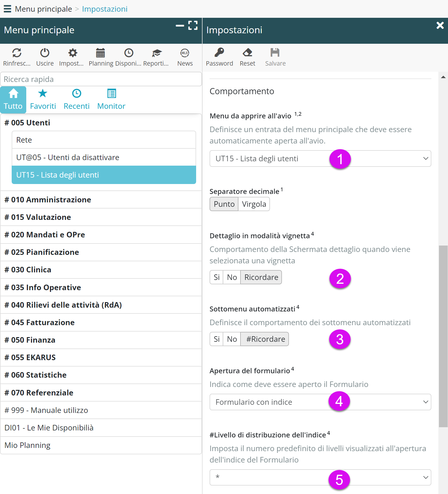Switch to the Favoriti tab
448x494 pixels.
pyautogui.click(x=43, y=100)
